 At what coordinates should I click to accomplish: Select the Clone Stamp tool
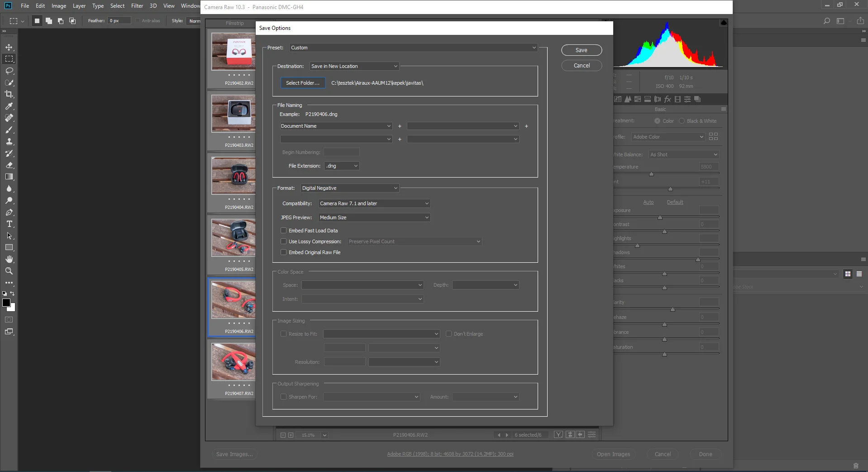click(x=9, y=141)
